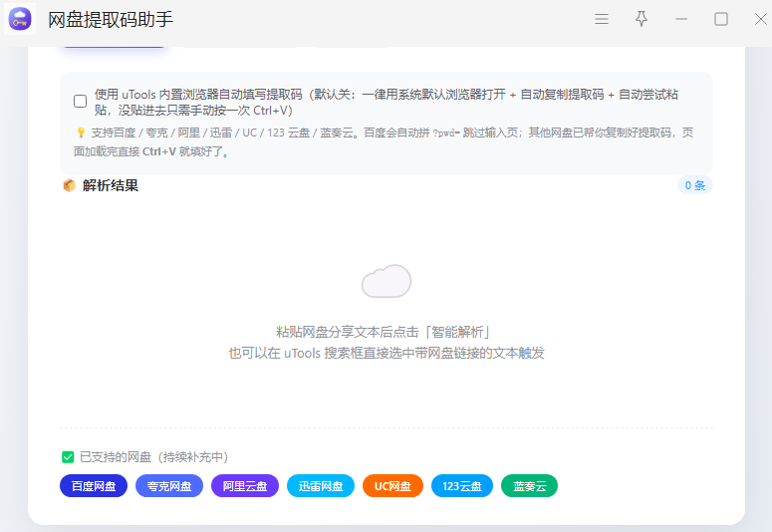The image size is (772, 532).
Task: Select the orange UC网盘 tag
Action: click(x=392, y=486)
